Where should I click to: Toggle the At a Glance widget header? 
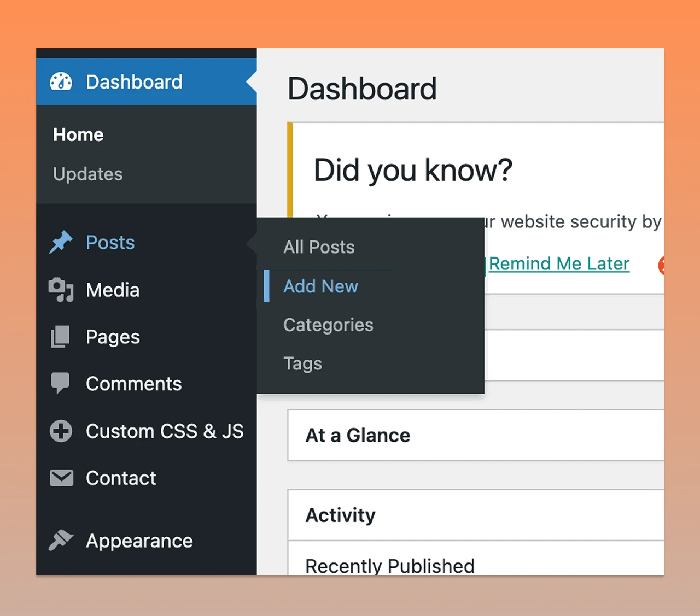[476, 436]
